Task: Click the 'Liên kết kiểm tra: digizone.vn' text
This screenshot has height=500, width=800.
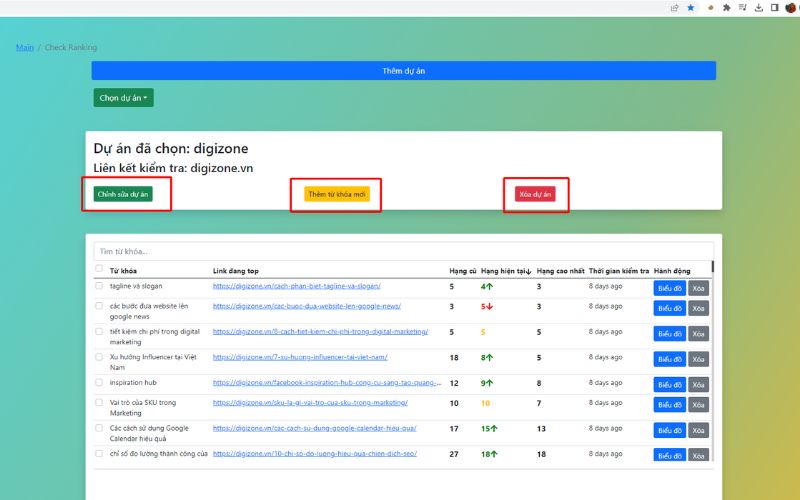Action: pyautogui.click(x=173, y=168)
